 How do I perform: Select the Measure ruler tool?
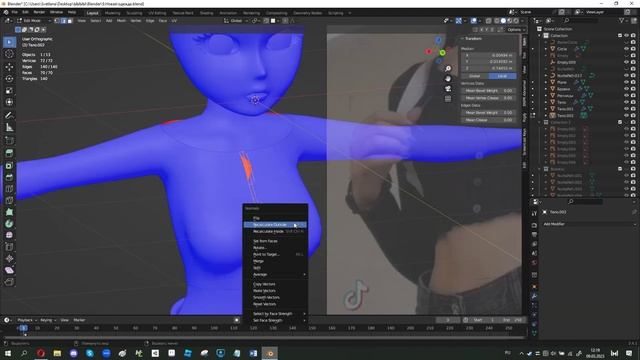pos(9,127)
